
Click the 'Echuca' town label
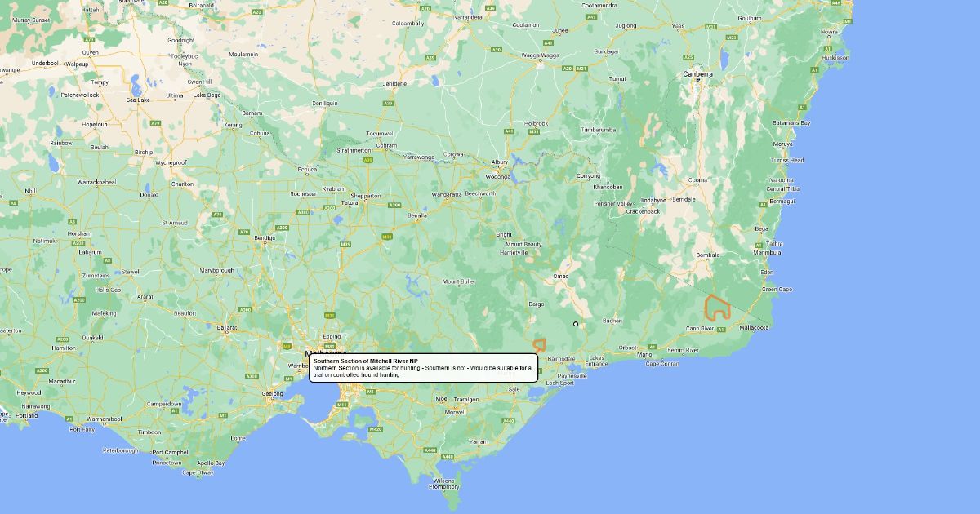(x=307, y=169)
